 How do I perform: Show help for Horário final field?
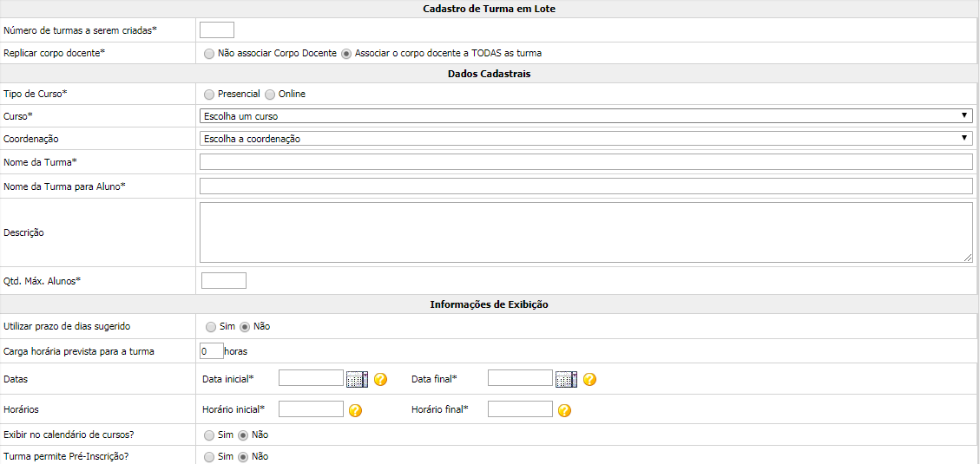(564, 410)
